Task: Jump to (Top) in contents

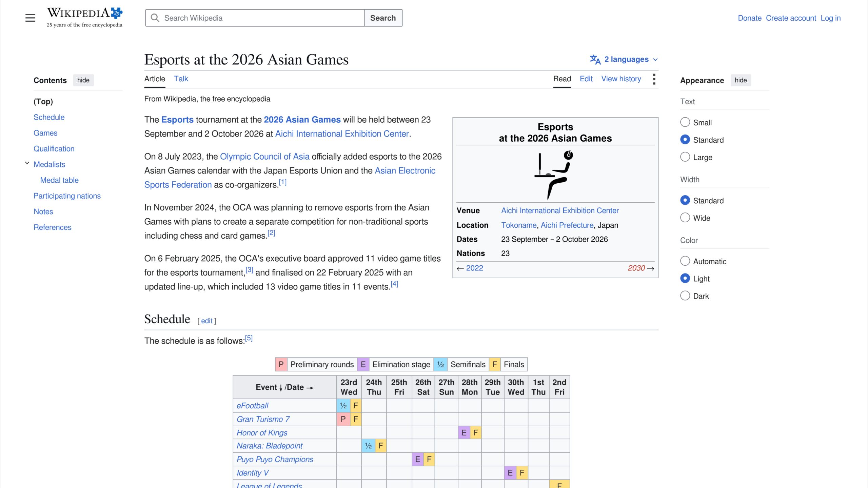Action: 43,102
